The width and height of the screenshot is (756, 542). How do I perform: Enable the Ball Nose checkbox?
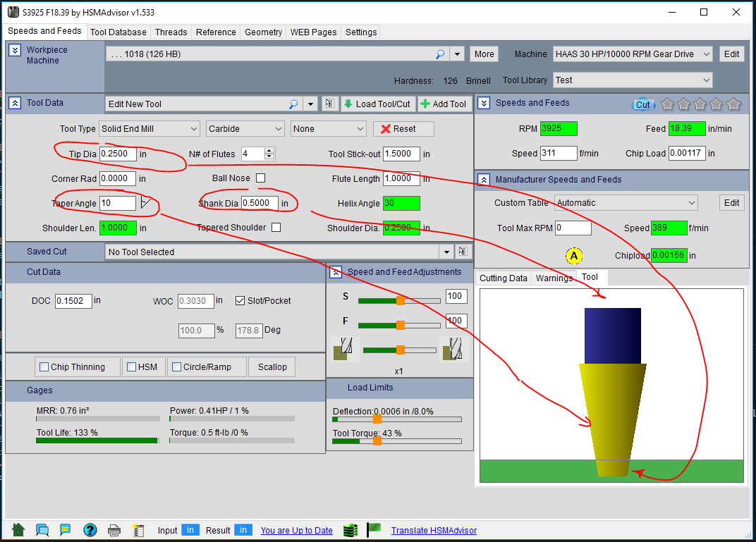(260, 178)
